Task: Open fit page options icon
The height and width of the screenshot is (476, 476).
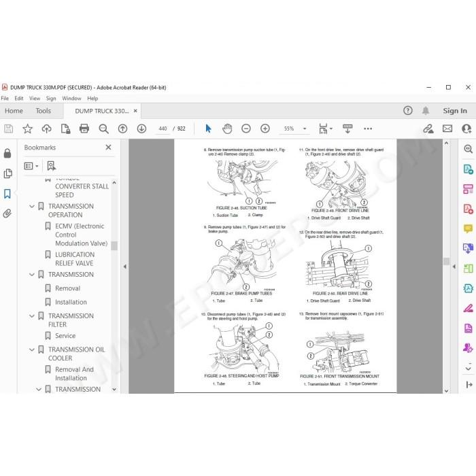Action: click(325, 129)
